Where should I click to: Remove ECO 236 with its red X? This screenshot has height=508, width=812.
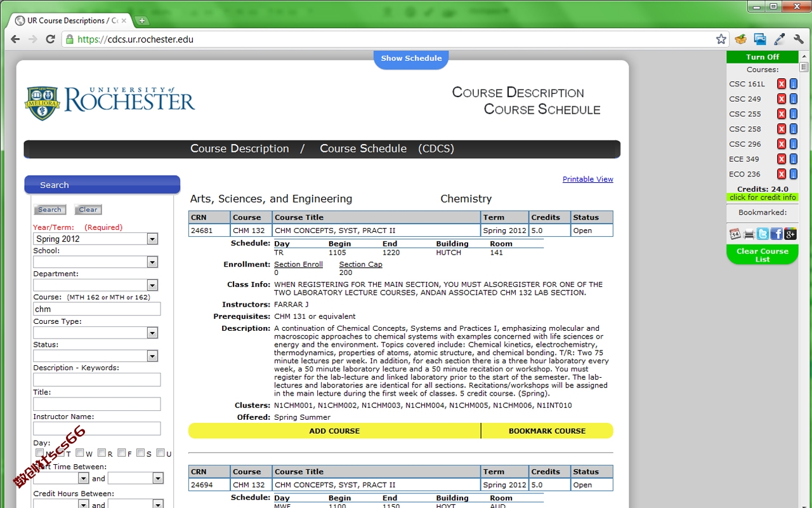tap(782, 174)
